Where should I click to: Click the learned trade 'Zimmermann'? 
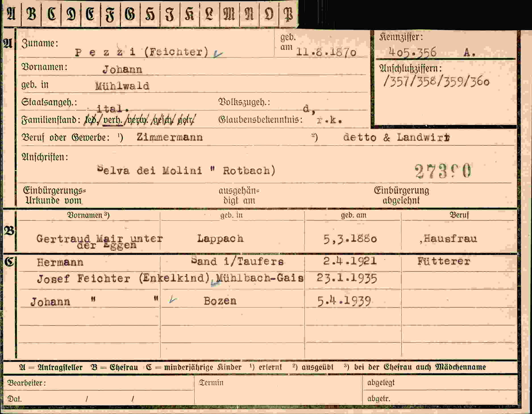[x=170, y=137]
